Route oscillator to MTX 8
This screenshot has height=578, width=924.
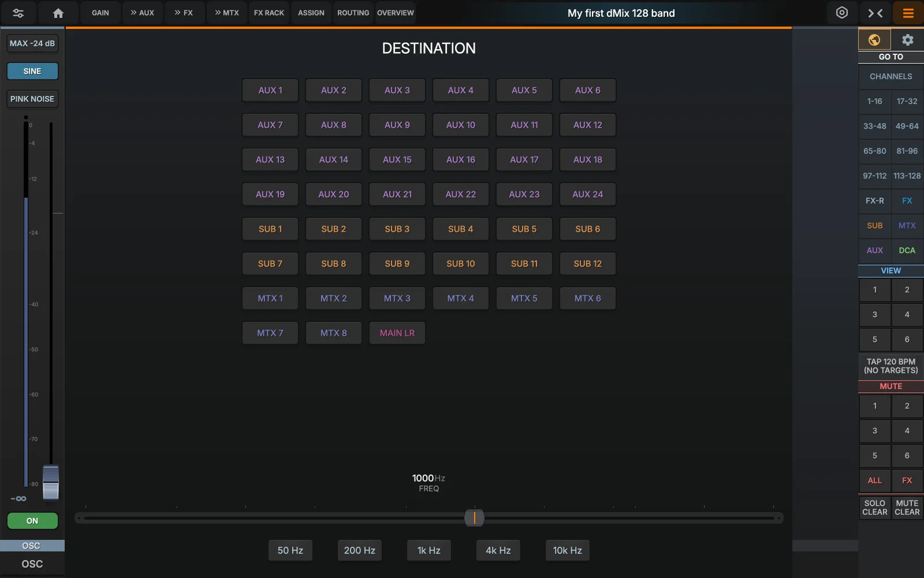point(334,333)
